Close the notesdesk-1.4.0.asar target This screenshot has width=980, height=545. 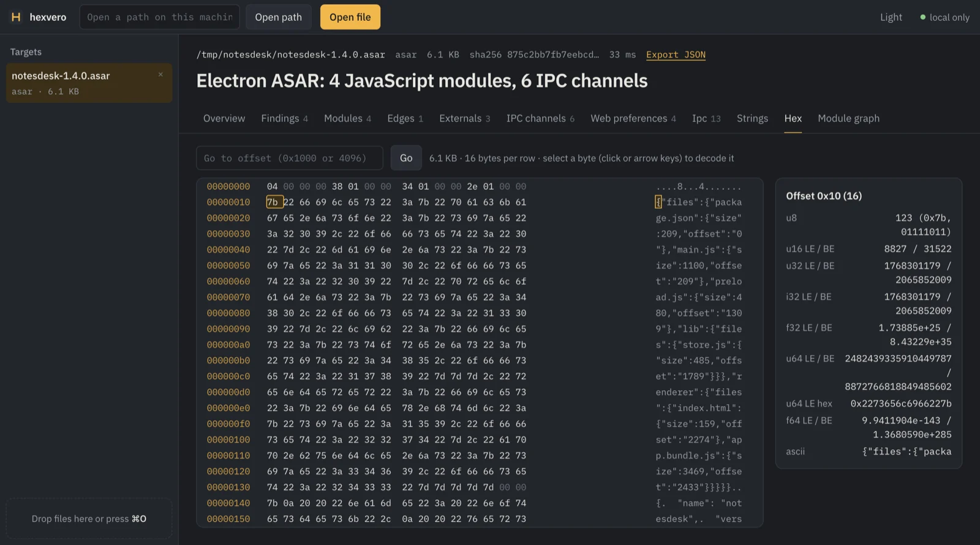[160, 75]
